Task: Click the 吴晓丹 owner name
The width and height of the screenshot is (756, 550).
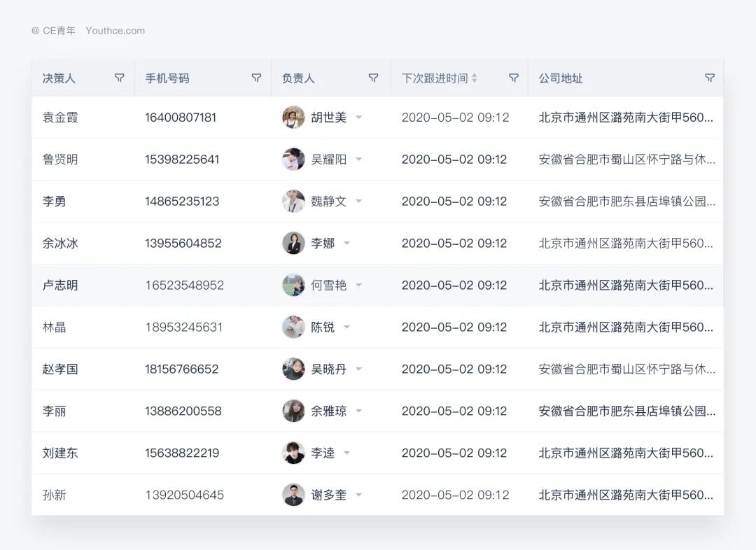Action: tap(329, 369)
